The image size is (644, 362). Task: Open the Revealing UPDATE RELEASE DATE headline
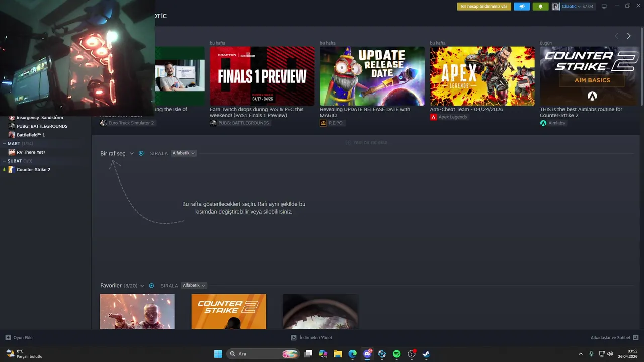[x=365, y=112]
